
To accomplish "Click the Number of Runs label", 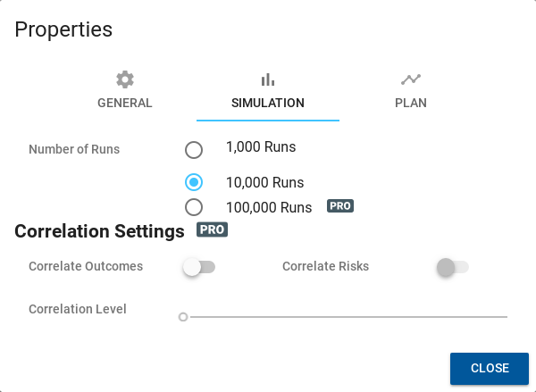I will (x=74, y=149).
